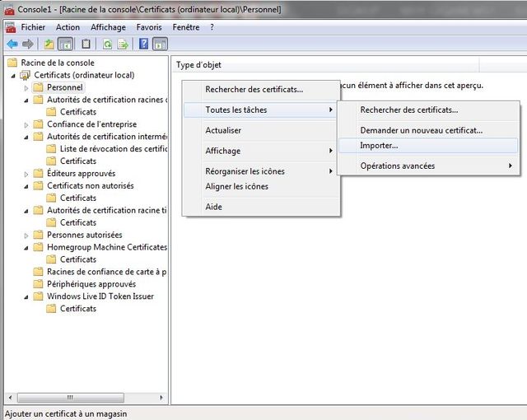Click the Racines de confiance de carte folder icon
The width and height of the screenshot is (527, 420).
tap(39, 272)
